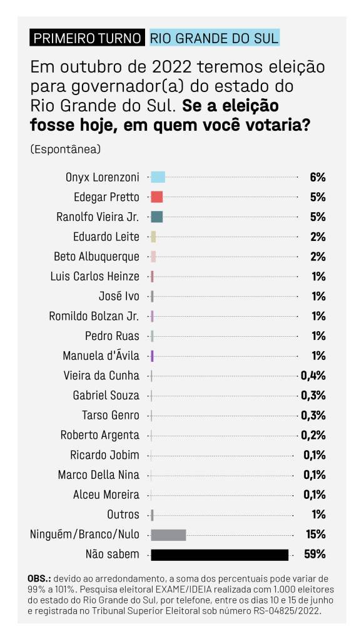Screen dimensions: 364x641
Task: Click the name Tarso Genro
Action: 111,416
